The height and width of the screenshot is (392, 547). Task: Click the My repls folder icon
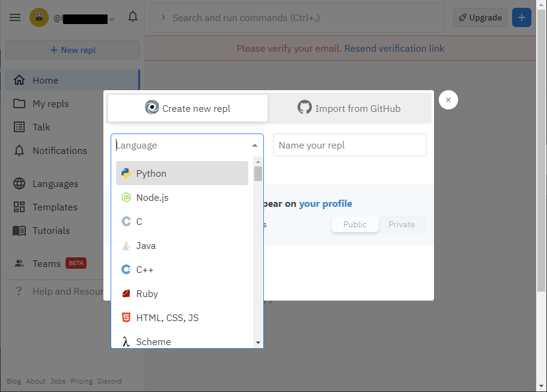pos(19,103)
